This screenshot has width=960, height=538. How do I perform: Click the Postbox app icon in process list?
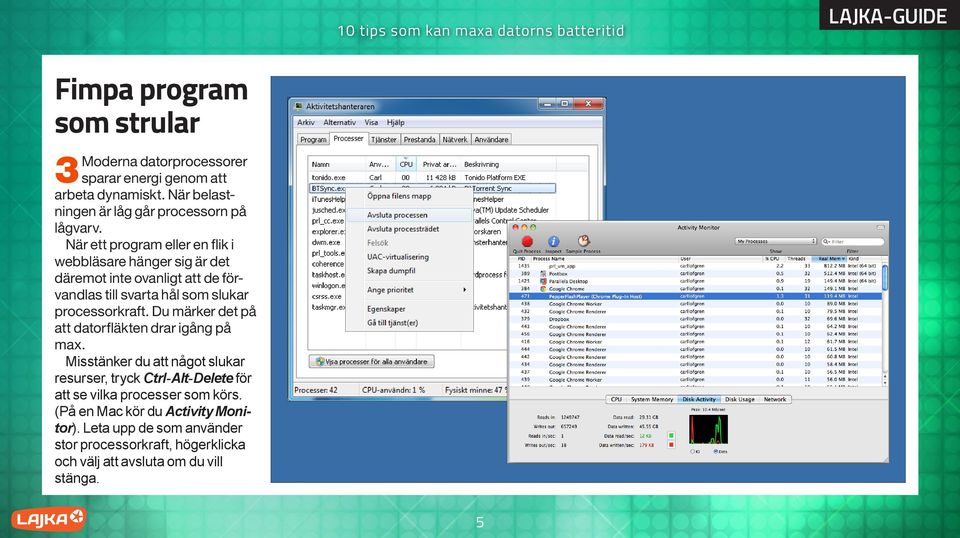[x=543, y=274]
